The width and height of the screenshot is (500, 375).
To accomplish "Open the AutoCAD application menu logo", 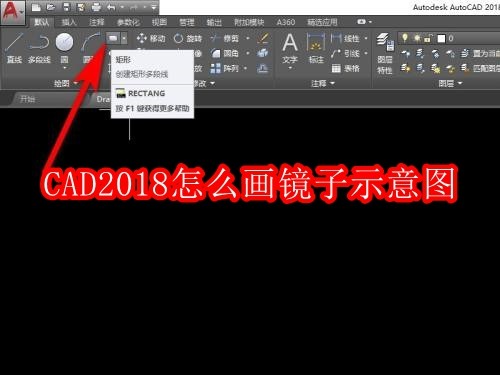I will point(12,12).
